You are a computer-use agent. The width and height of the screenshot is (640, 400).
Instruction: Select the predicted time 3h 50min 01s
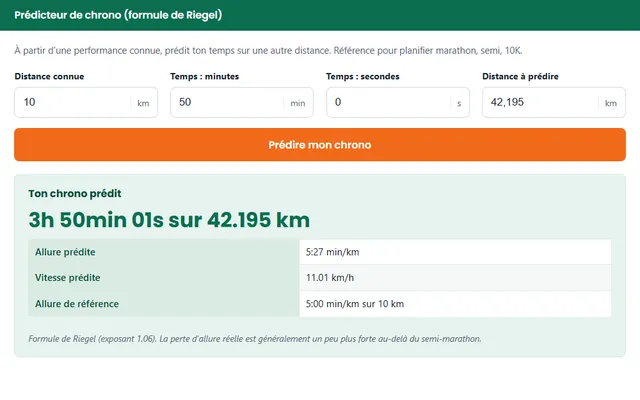click(95, 220)
